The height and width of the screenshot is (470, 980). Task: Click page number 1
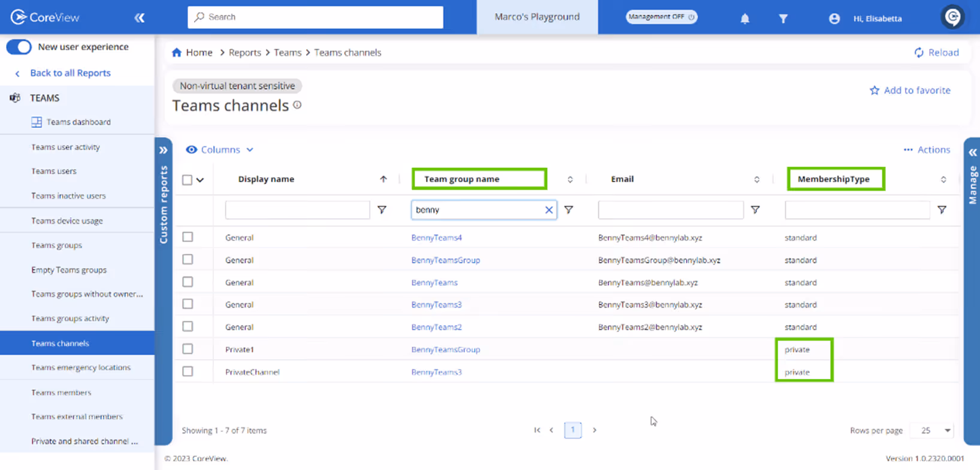point(573,430)
